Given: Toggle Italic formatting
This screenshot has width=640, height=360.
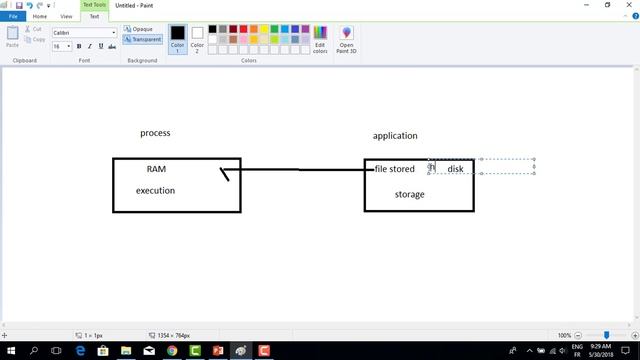Looking at the screenshot, I should point(90,47).
